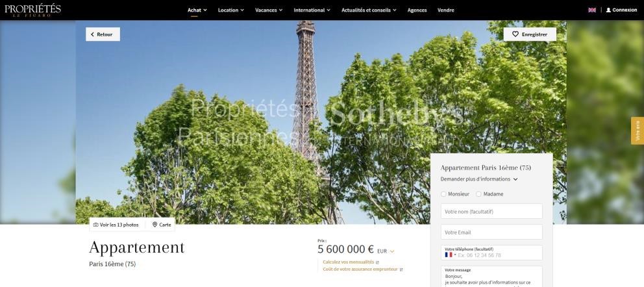Open the Votre avis feedback tab

(638, 131)
